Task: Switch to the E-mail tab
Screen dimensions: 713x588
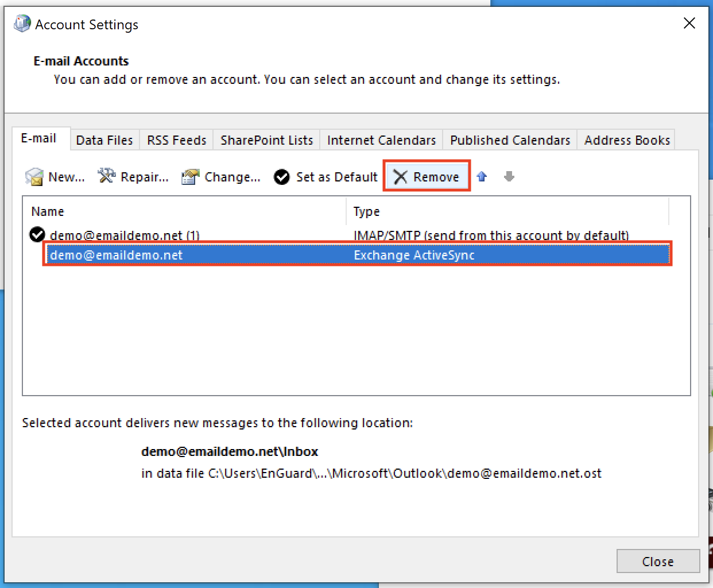Action: [39, 138]
